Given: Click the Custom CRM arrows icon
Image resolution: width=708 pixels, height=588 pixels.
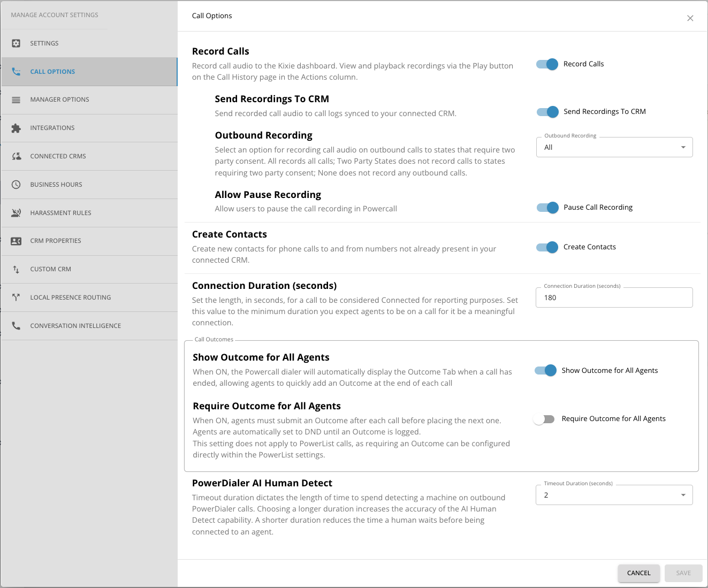Looking at the screenshot, I should click(x=16, y=269).
